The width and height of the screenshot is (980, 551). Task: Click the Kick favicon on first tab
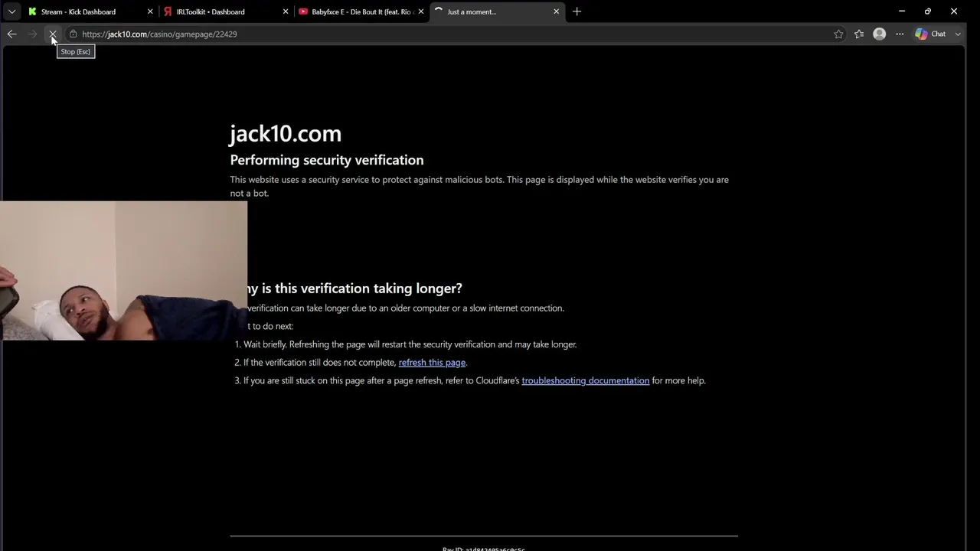click(32, 11)
